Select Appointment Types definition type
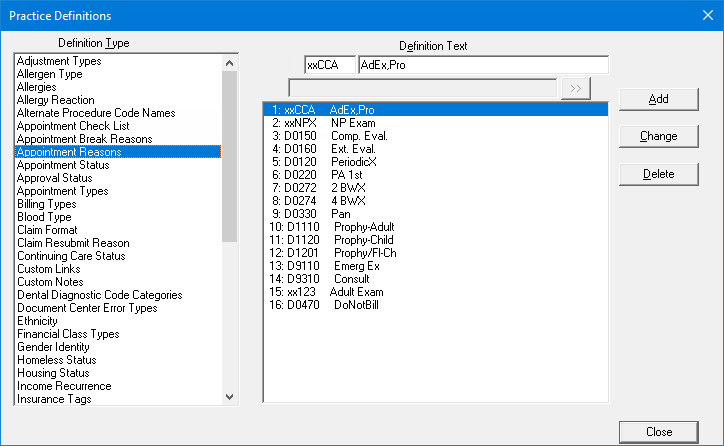This screenshot has height=446, width=724. pyautogui.click(x=118, y=191)
